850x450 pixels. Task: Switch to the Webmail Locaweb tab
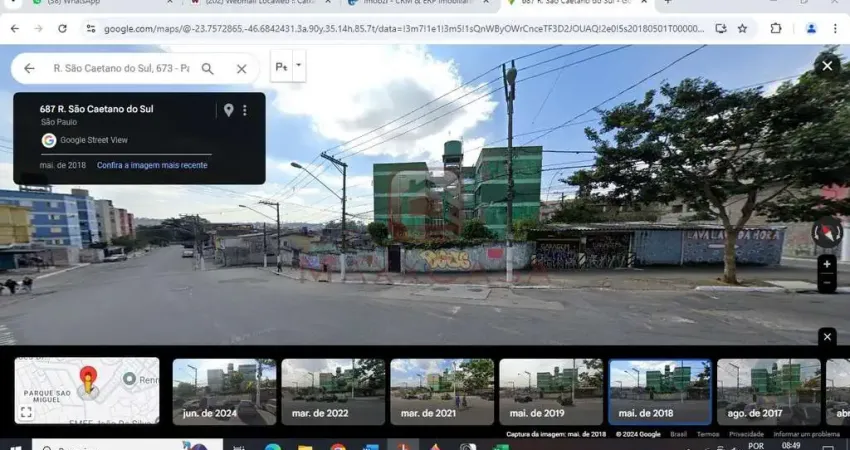point(250,3)
